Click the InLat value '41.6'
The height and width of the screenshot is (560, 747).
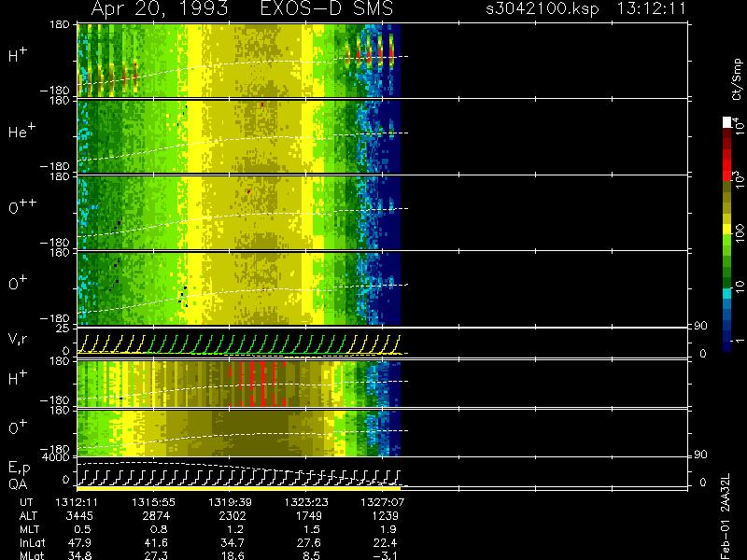pos(157,543)
